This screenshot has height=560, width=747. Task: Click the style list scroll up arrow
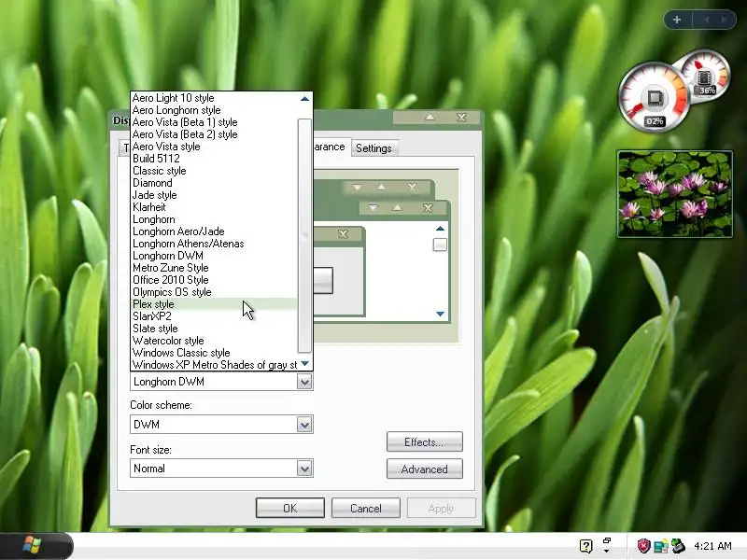(x=305, y=99)
